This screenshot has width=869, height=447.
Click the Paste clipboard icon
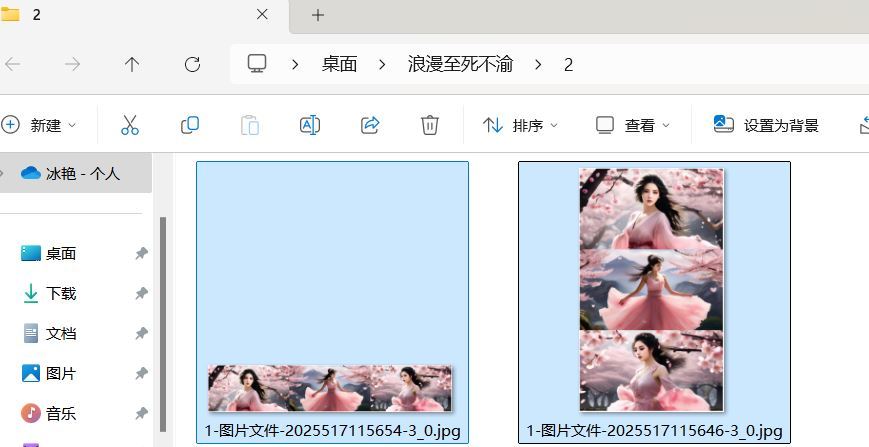tap(250, 125)
